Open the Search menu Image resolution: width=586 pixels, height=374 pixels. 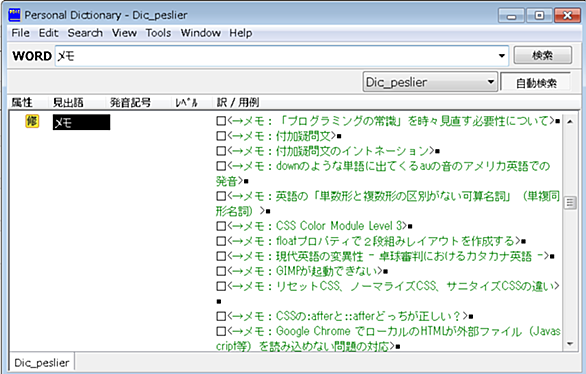click(x=85, y=33)
